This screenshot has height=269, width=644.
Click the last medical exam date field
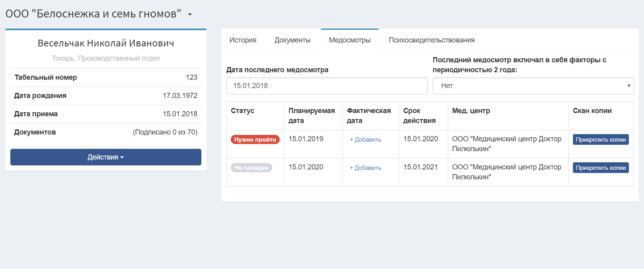tap(327, 86)
